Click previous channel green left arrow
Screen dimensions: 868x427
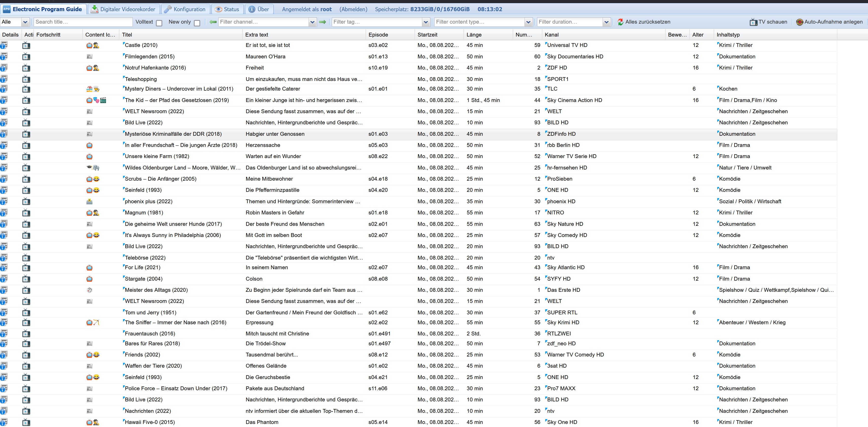213,22
